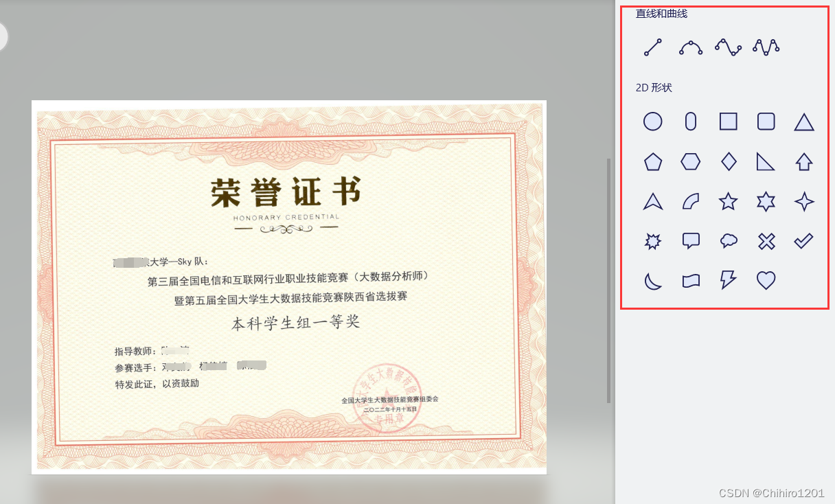Insert the lightning bolt shape
This screenshot has width=835, height=504.
click(x=729, y=280)
